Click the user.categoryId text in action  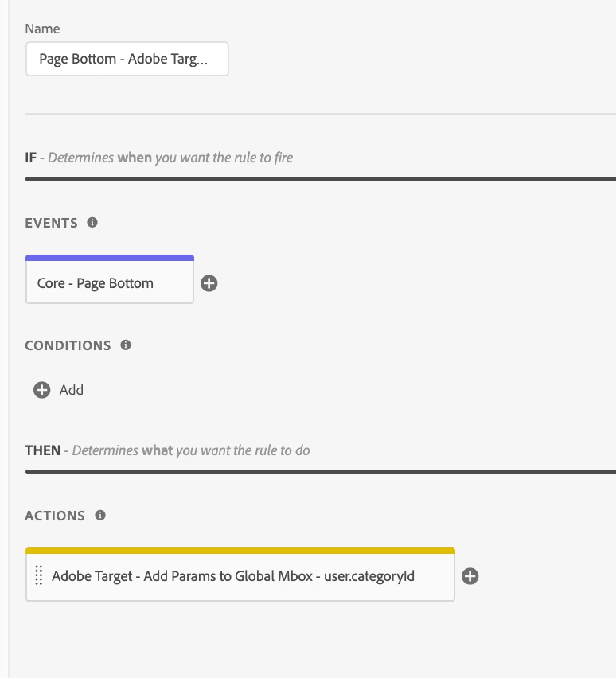[x=369, y=576]
